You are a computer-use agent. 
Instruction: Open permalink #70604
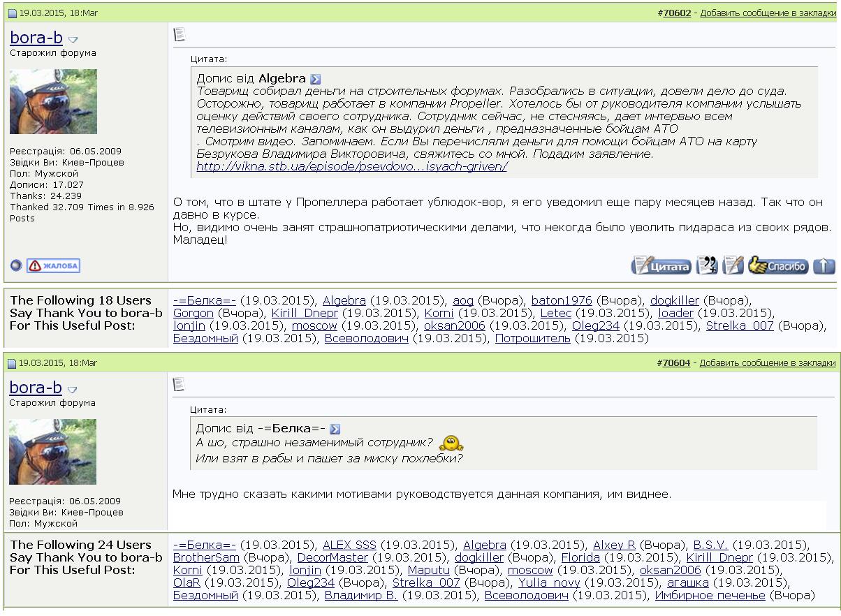[x=674, y=363]
